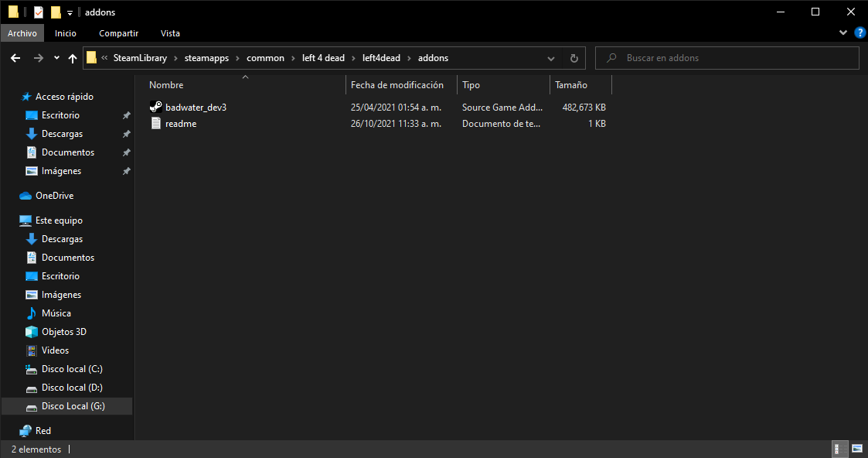This screenshot has height=458, width=868.
Task: Navigate to left4dead breadcrumb segment
Action: (381, 58)
